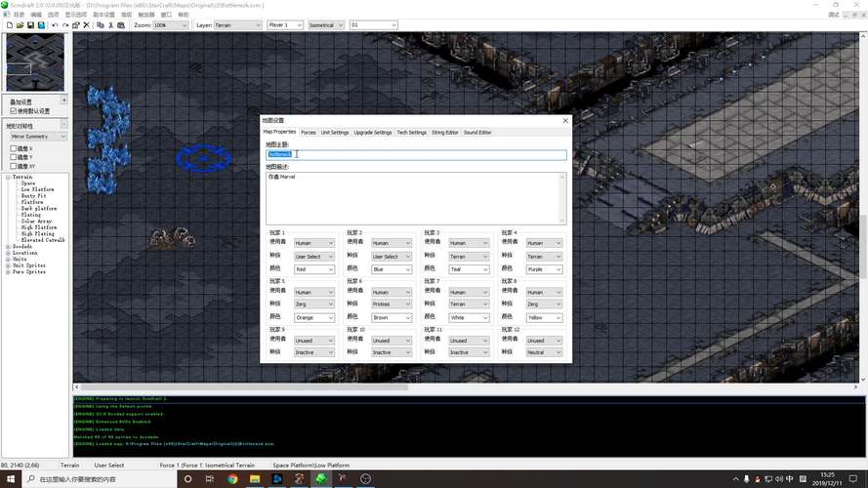Screen dimensions: 868x488
Task: Create a new map with toolbar icon
Action: pyautogui.click(x=10, y=25)
